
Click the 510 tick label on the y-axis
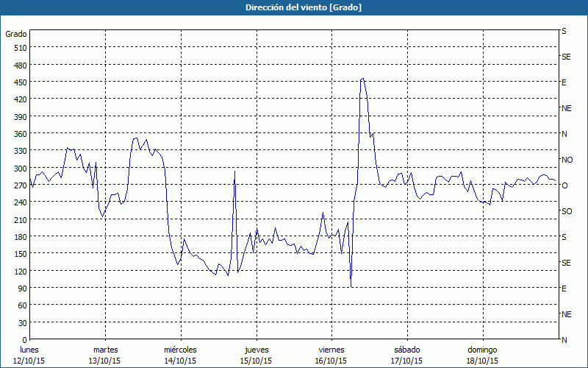click(20, 48)
